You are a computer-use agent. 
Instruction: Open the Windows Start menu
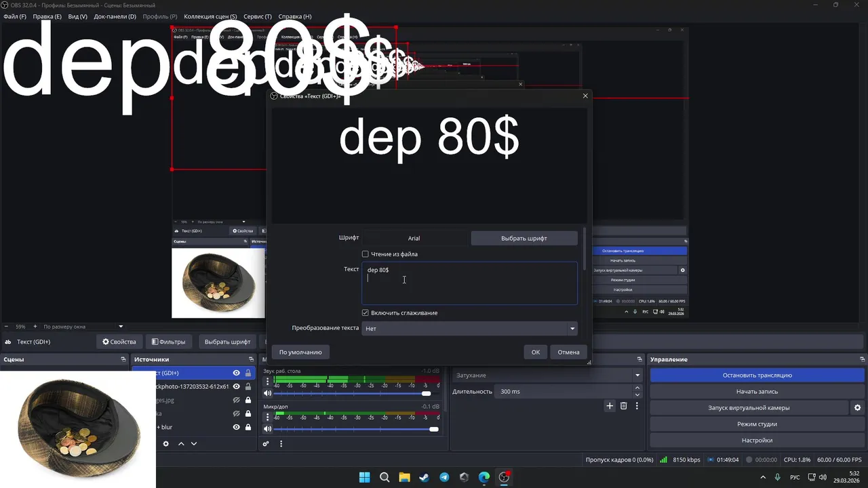tap(364, 477)
